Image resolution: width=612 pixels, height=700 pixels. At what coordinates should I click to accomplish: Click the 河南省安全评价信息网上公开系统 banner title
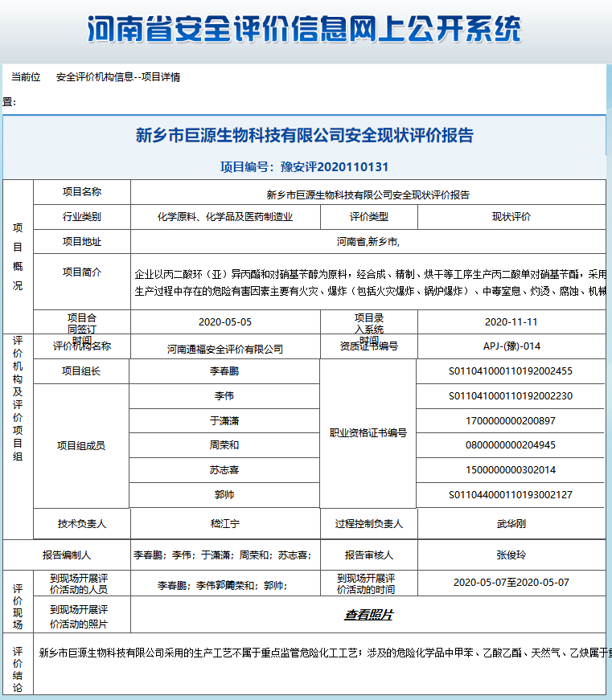(304, 29)
